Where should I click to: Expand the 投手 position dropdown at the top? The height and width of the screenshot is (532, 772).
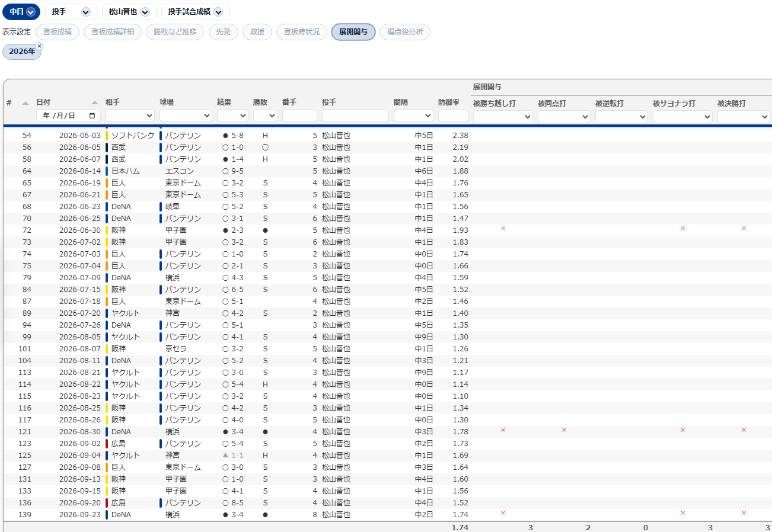click(x=71, y=12)
